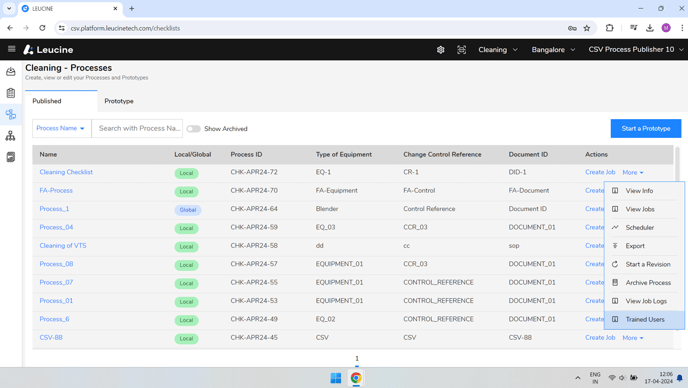Reload the browser page
This screenshot has height=388, width=688.
pos(42,28)
